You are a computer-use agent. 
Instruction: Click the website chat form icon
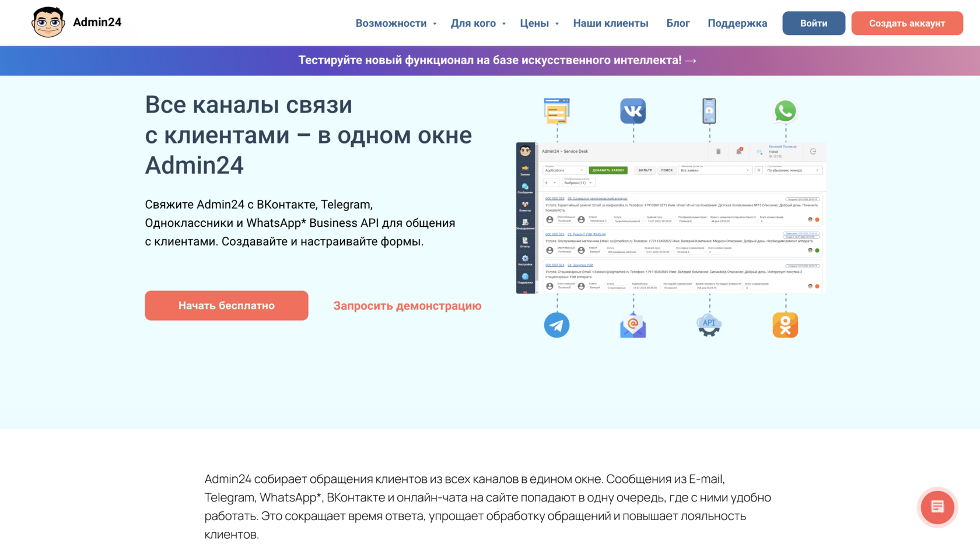[x=556, y=111]
